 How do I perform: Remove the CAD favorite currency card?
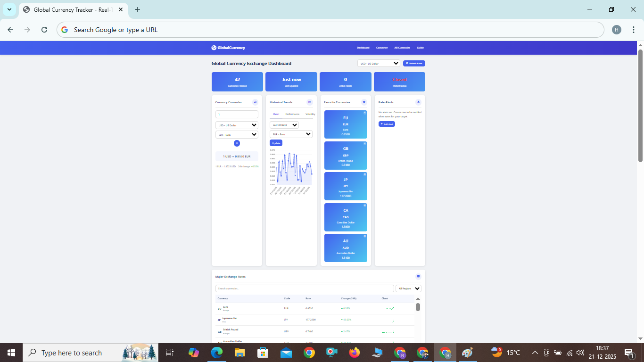[x=364, y=206]
